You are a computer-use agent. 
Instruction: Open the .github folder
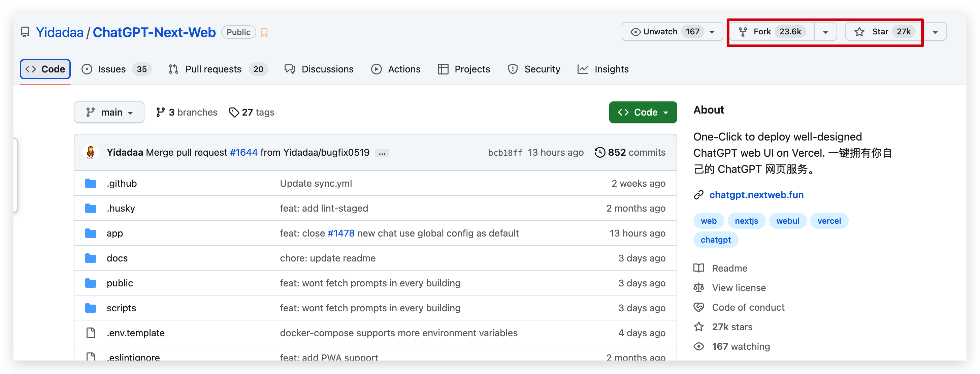(122, 183)
